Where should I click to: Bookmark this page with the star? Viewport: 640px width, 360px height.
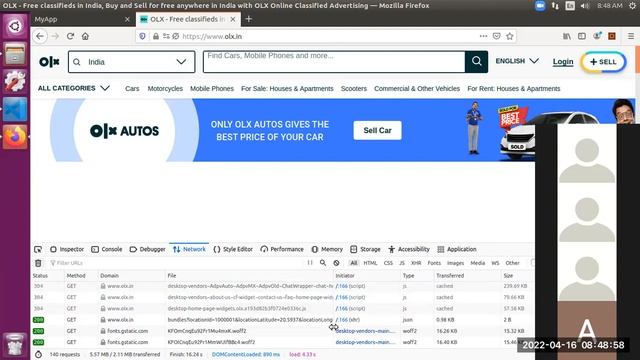[510, 36]
